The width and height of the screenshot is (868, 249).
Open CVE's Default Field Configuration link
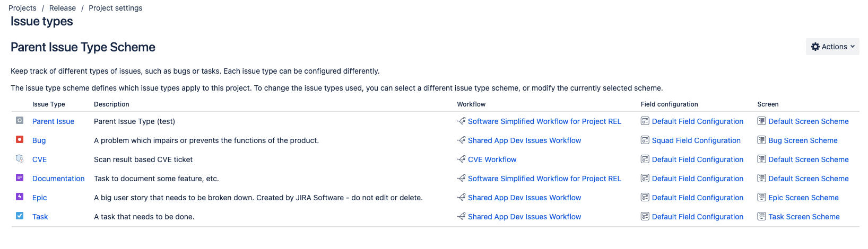[698, 159]
